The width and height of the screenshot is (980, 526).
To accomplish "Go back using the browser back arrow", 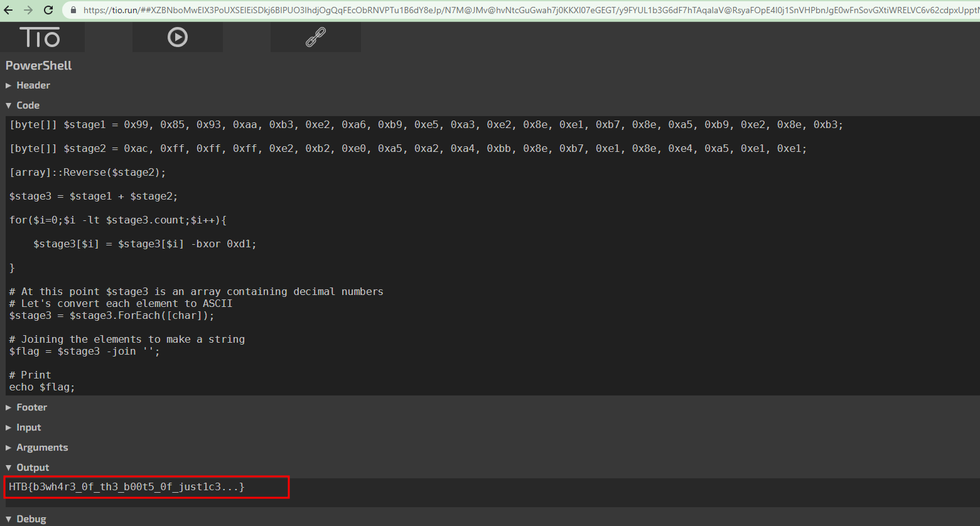I will coord(9,10).
